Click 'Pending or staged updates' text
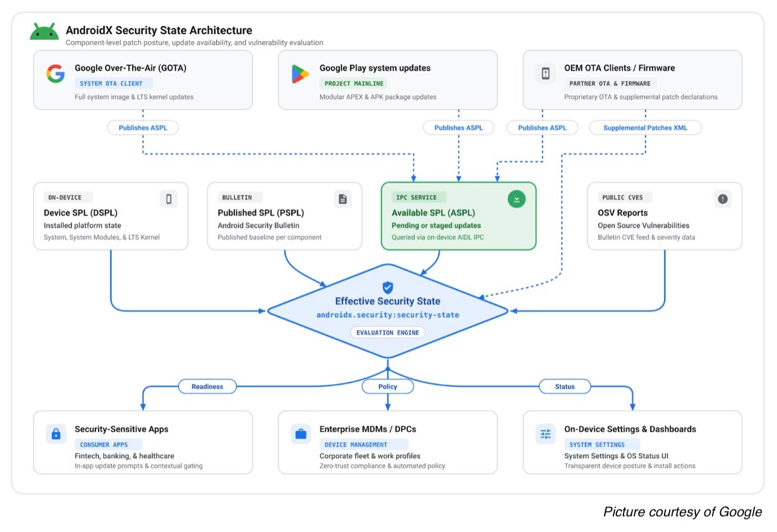 (437, 226)
